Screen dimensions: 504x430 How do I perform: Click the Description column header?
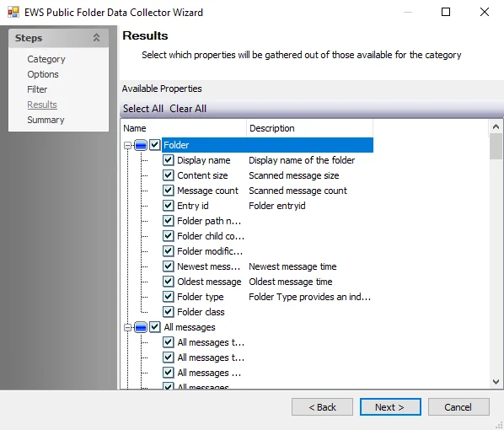tap(310, 128)
